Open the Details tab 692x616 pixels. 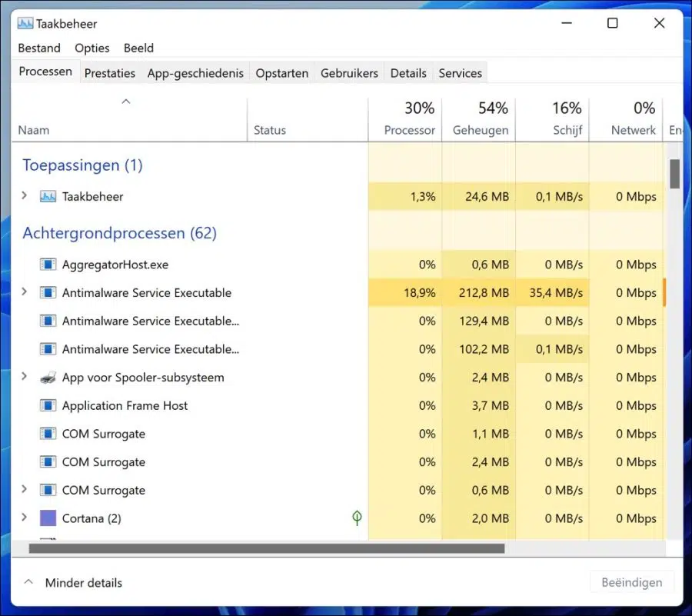click(x=408, y=73)
